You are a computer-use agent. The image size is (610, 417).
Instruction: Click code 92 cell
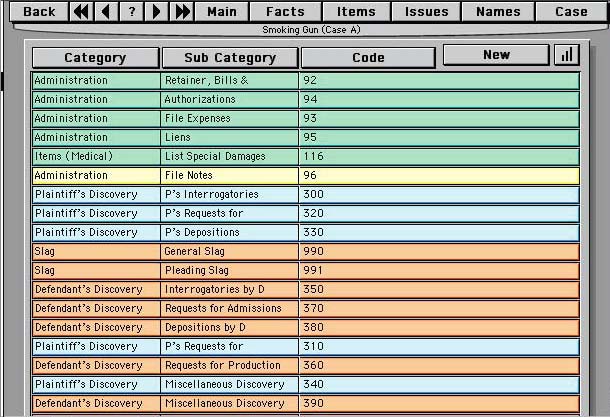440,81
